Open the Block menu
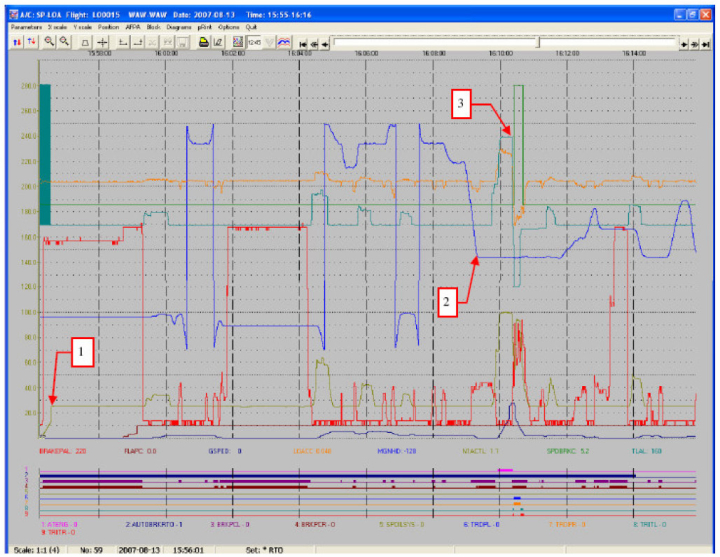 (153, 28)
